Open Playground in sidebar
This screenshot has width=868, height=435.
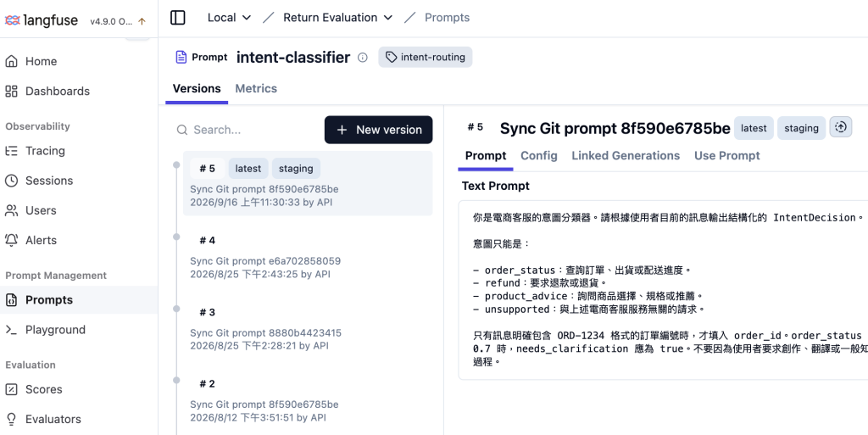[79, 330]
